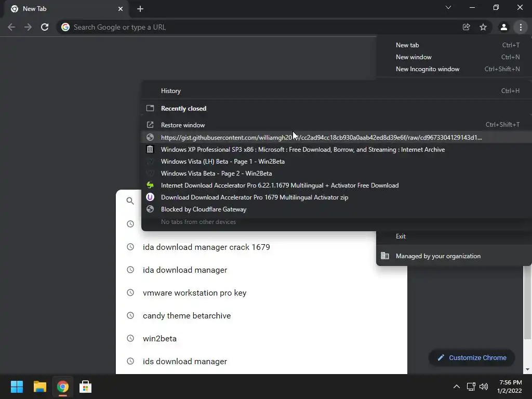The image size is (532, 399).
Task: Click the three-dot Chrome menu icon
Action: (521, 27)
